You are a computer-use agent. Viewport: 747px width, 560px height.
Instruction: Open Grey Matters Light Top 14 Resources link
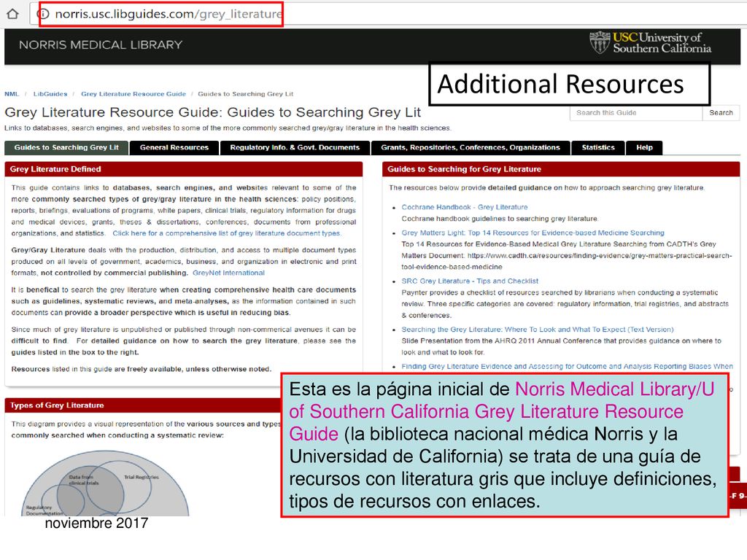[x=533, y=233]
